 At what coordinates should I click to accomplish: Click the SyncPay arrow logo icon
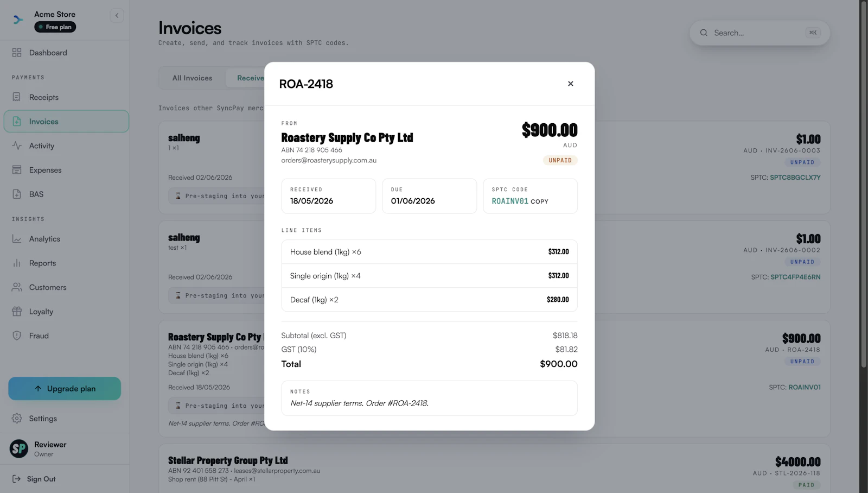pyautogui.click(x=18, y=20)
